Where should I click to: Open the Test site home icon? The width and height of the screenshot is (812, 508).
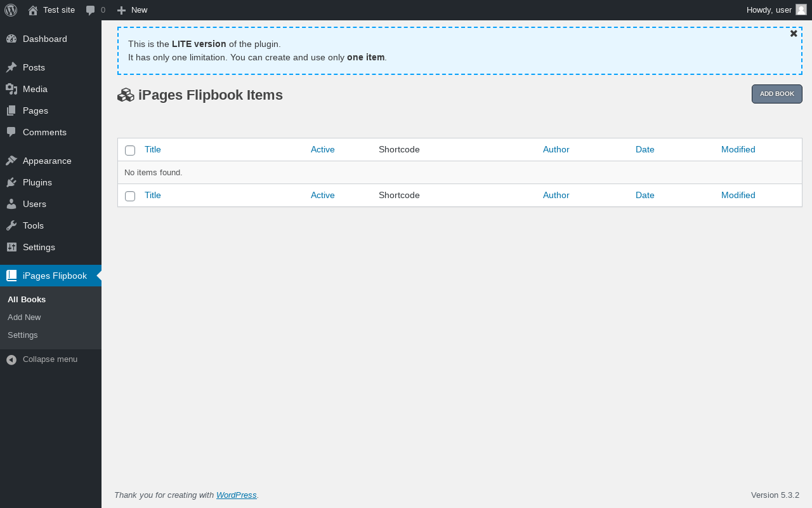coord(33,10)
